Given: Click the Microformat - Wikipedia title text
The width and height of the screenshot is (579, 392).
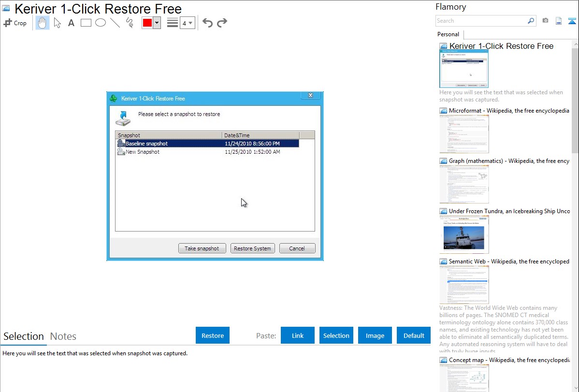Looking at the screenshot, I should click(x=509, y=111).
